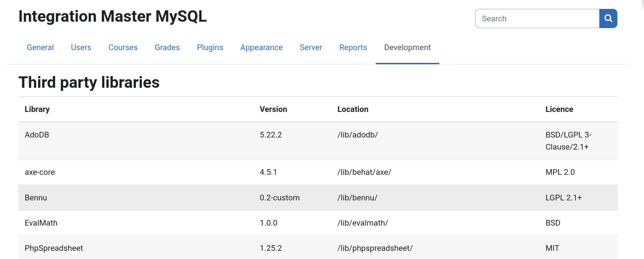Click the BSD licence cell for EvalMath

tap(553, 223)
